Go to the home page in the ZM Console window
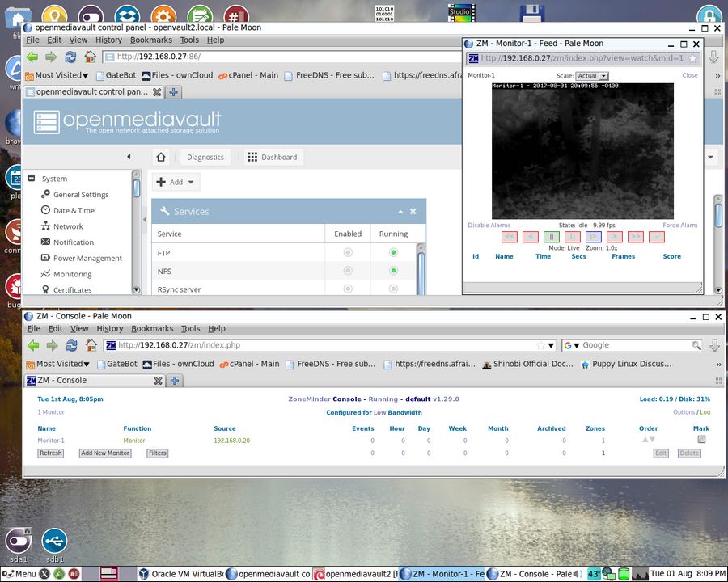This screenshot has height=582, width=728. click(91, 345)
